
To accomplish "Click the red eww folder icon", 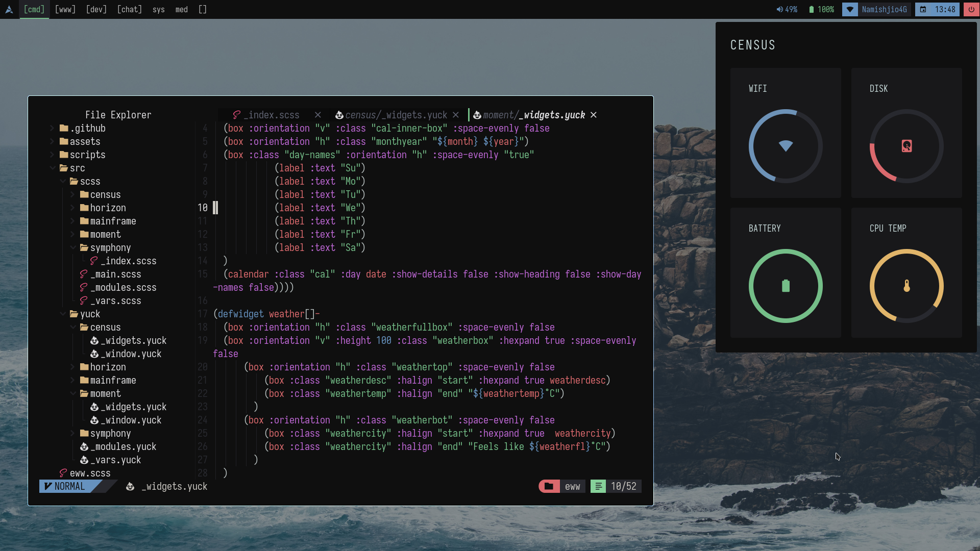I will coord(549,486).
